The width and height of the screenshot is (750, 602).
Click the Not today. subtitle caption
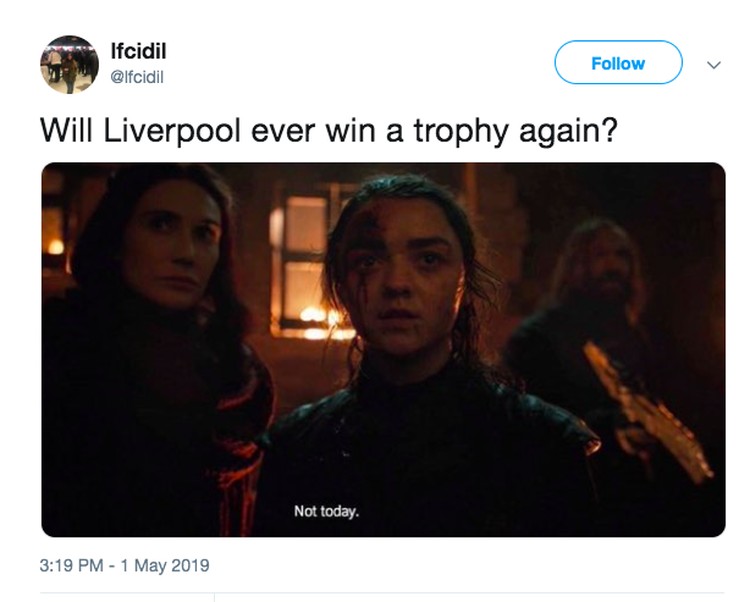[326, 511]
